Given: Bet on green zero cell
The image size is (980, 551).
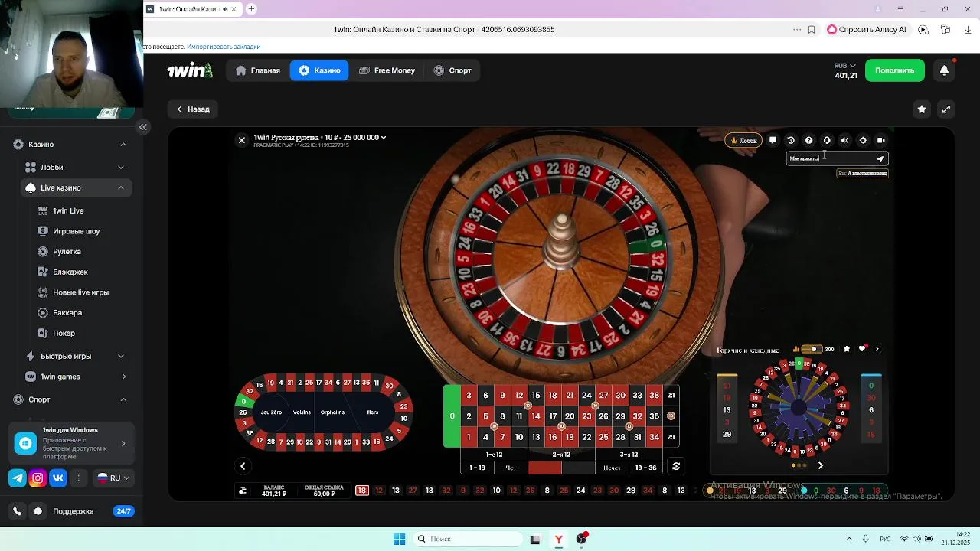Looking at the screenshot, I should point(452,416).
